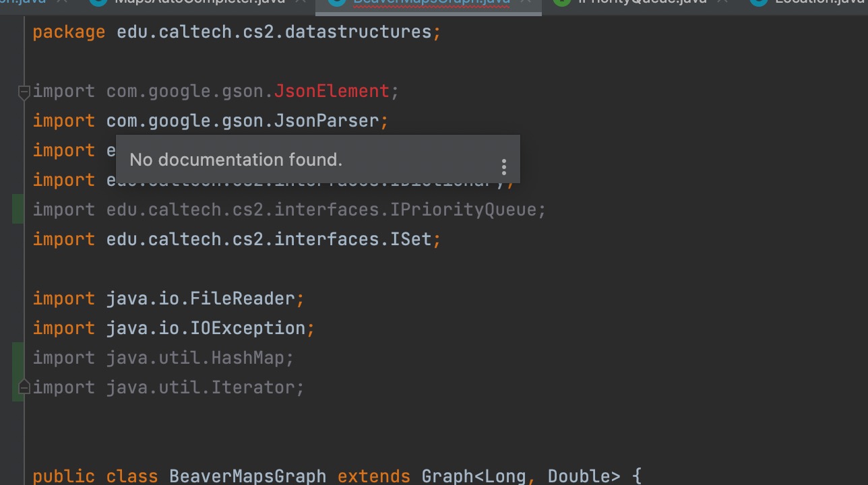The image size is (868, 485).
Task: Switch to the MapsAutoCompleter.java tab
Action: (199, 2)
